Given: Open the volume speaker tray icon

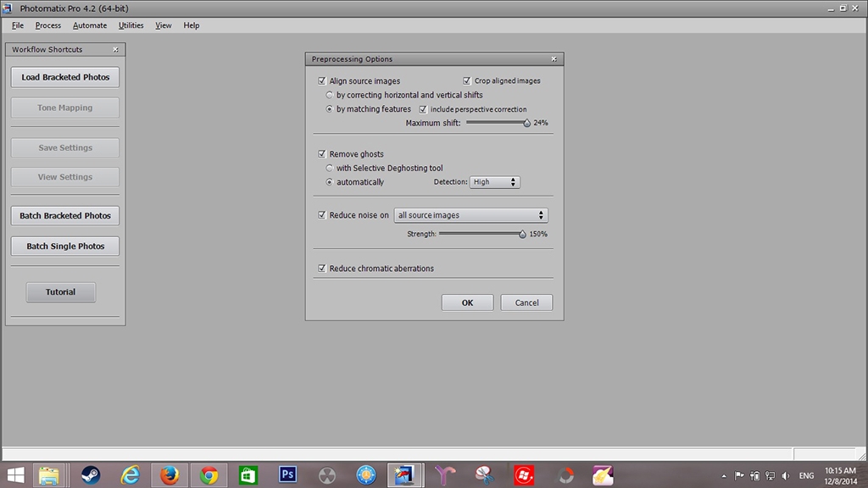Looking at the screenshot, I should [x=786, y=475].
